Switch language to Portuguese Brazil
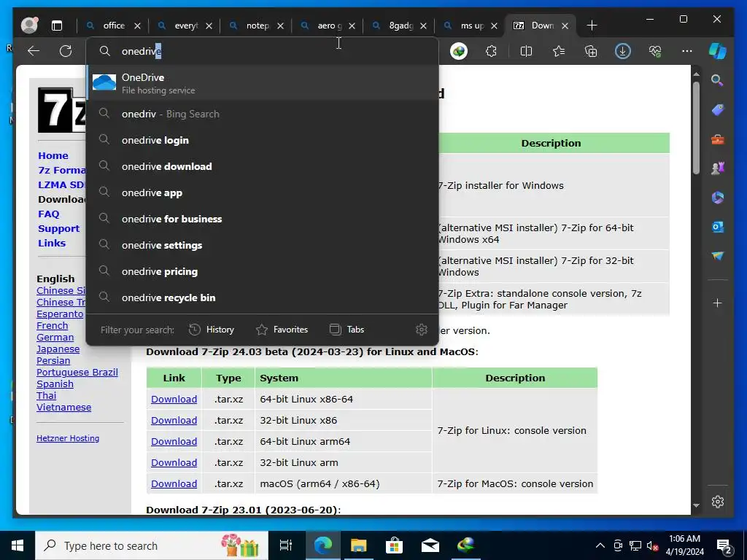Image resolution: width=747 pixels, height=560 pixels. 77,373
